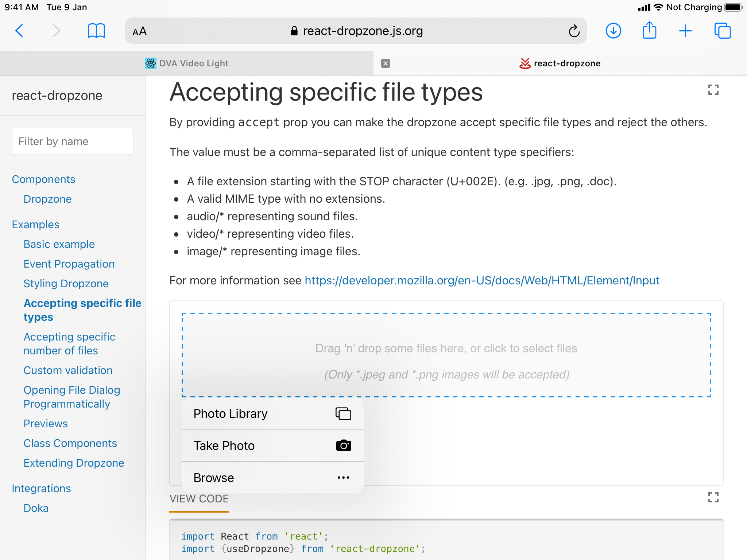Expand the VIEW CODE section to fullscreen
Image resolution: width=747 pixels, height=560 pixels.
coord(713,498)
